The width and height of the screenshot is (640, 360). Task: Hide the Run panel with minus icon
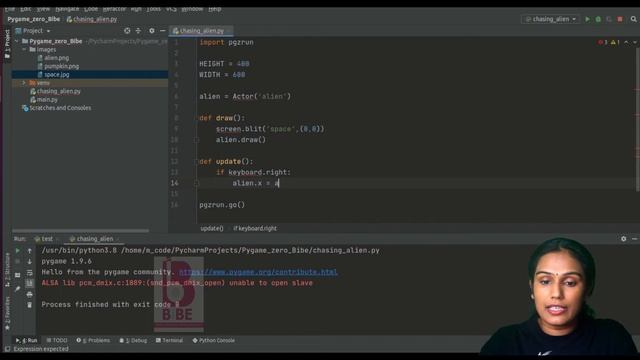[x=634, y=239]
